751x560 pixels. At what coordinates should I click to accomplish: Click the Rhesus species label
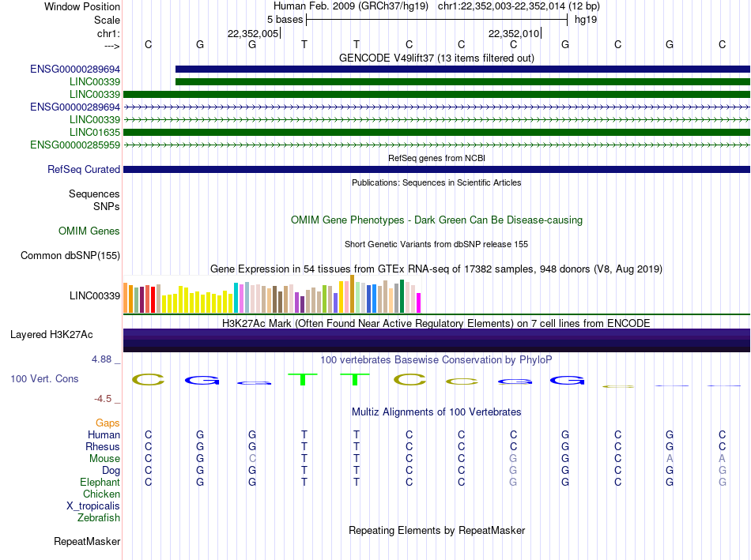coord(103,446)
